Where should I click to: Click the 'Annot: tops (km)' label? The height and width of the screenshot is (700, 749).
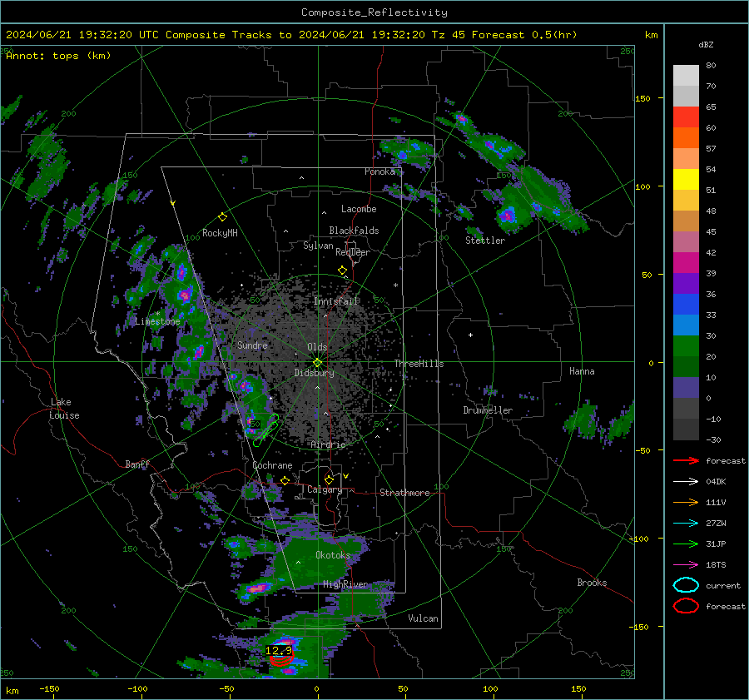click(x=58, y=56)
